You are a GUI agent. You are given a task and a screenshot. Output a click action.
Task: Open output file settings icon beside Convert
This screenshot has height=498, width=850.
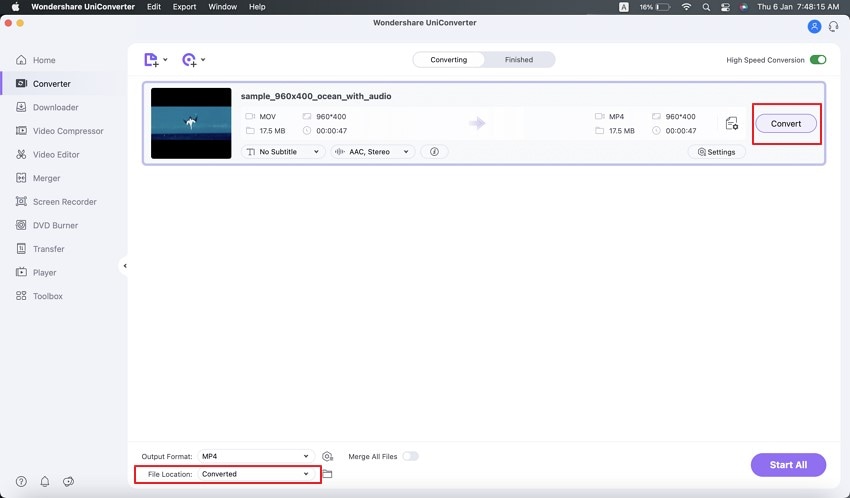pyautogui.click(x=732, y=124)
